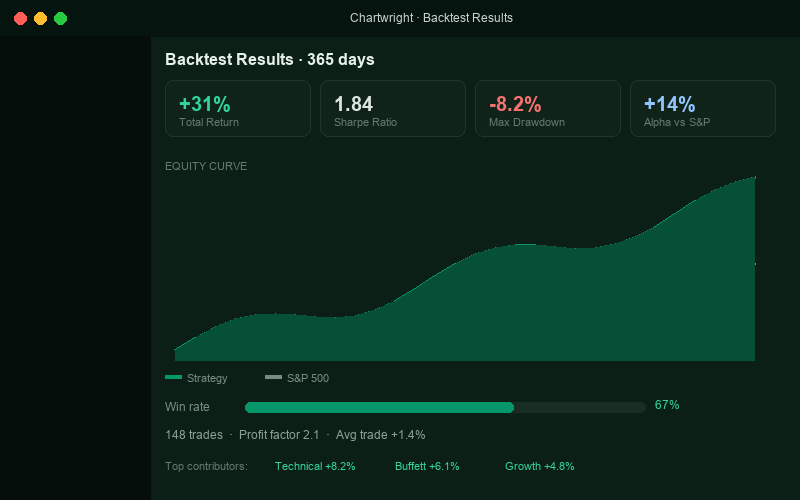Click the S&P 500 legend color swatch

(x=273, y=378)
